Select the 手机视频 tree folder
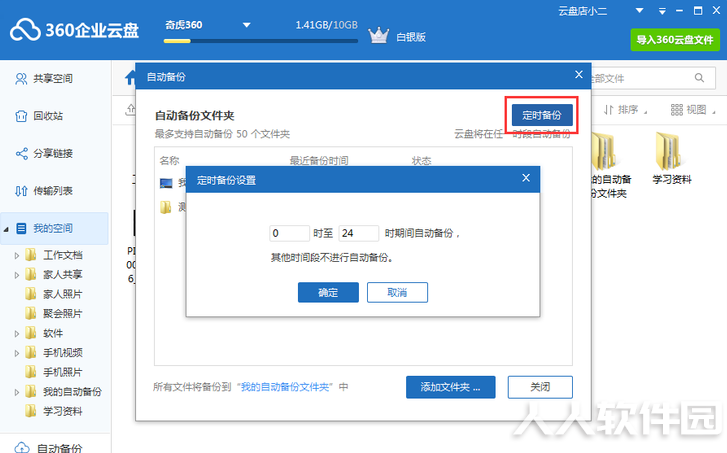The width and height of the screenshot is (727, 453). click(54, 352)
